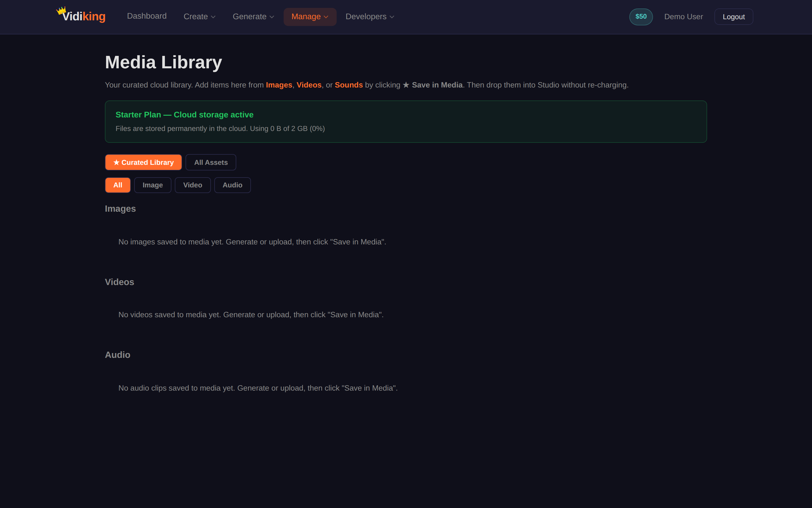
Task: Open the Manage dropdown menu
Action: click(310, 16)
